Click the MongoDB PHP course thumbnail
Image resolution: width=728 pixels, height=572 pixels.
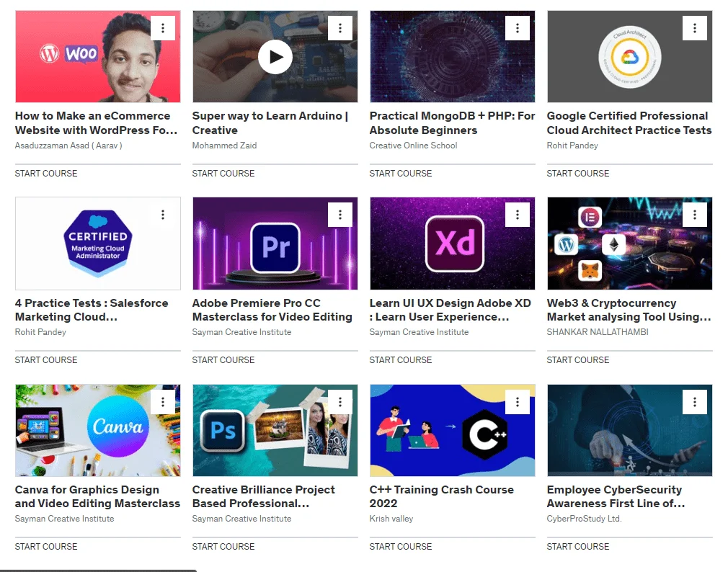click(x=452, y=57)
